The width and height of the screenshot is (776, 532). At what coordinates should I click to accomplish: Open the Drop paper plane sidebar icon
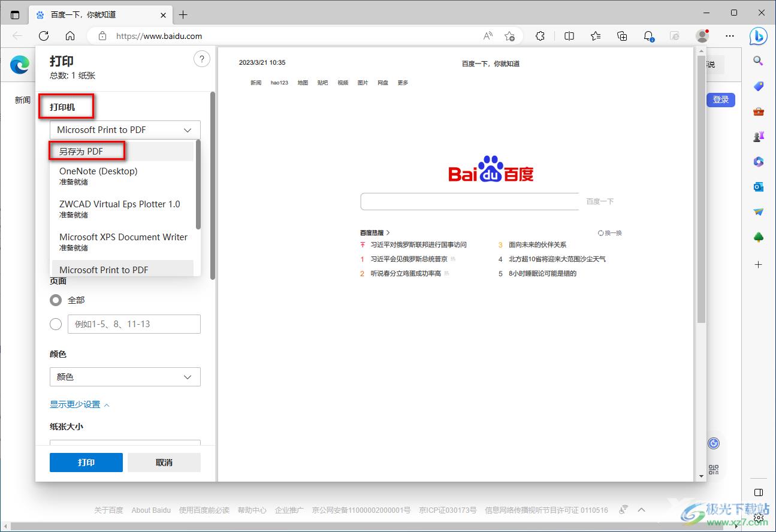pos(758,212)
